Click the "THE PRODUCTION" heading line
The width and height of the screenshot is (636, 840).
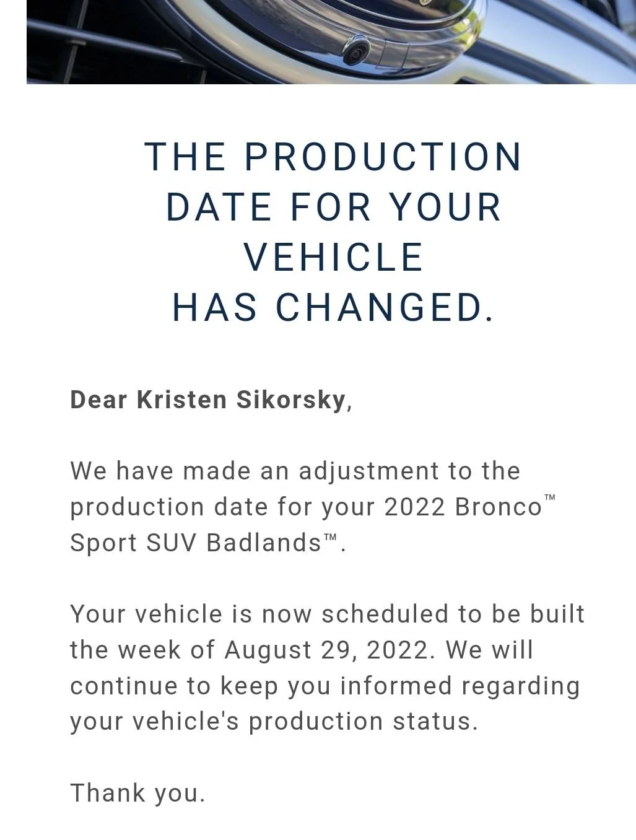pos(334,157)
